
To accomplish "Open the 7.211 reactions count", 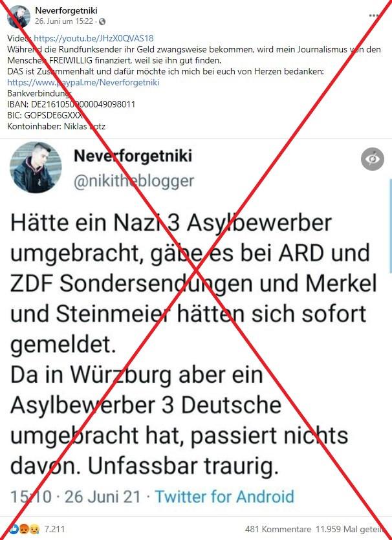I will (54, 529).
